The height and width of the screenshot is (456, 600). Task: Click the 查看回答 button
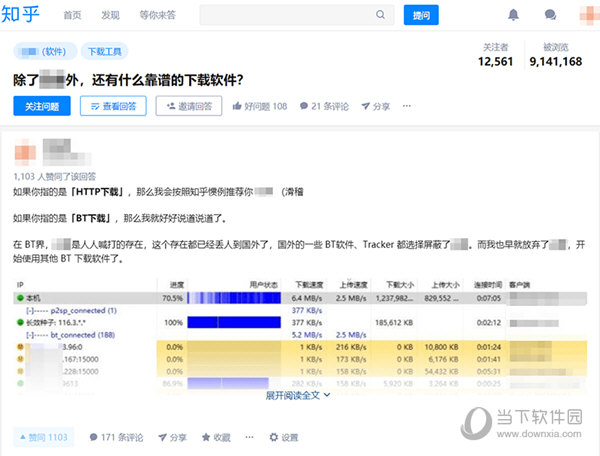pos(113,106)
